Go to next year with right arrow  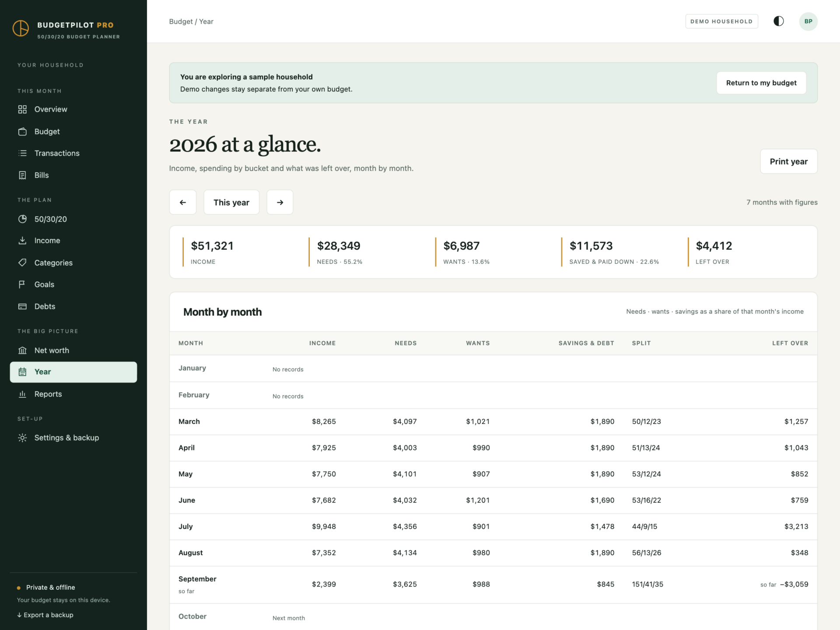(x=280, y=202)
